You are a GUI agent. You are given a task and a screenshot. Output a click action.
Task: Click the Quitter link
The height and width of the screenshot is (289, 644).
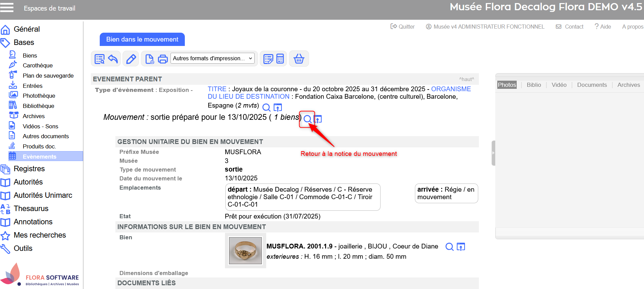pos(403,27)
